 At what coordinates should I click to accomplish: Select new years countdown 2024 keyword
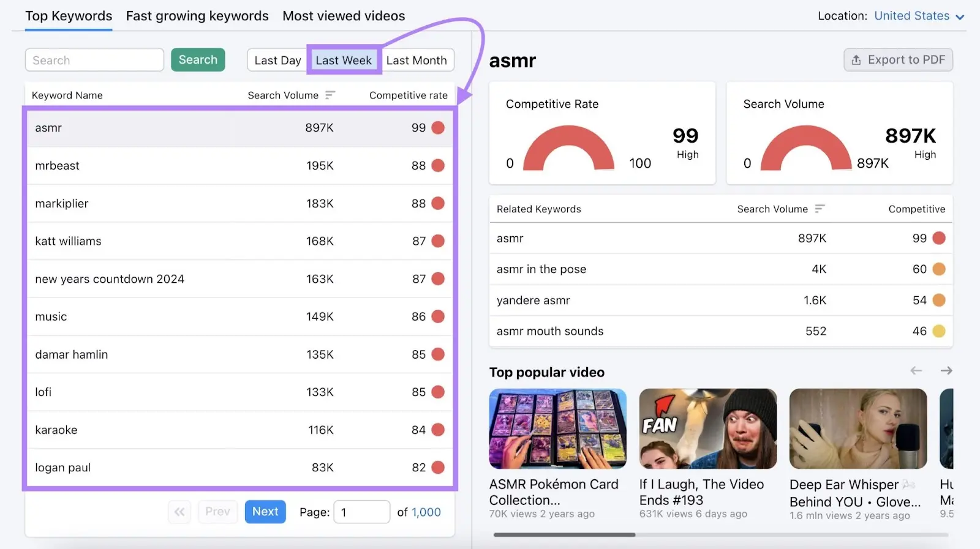(x=239, y=279)
